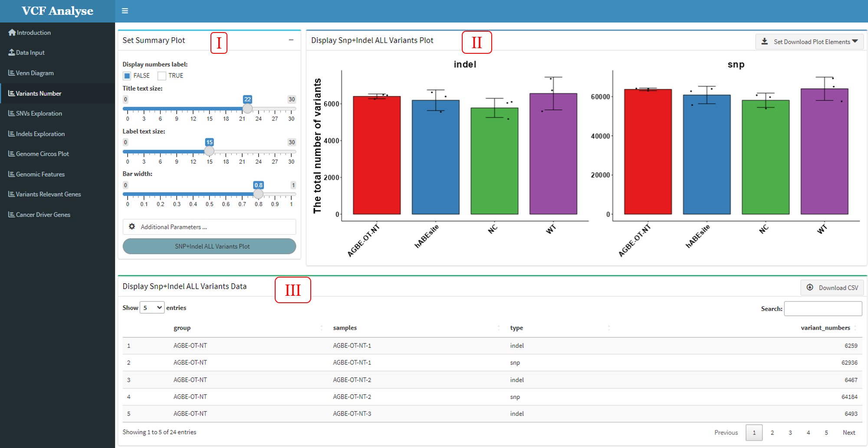Toggle the hamburger sidebar menu icon
Image resolution: width=868 pixels, height=448 pixels.
[x=125, y=11]
